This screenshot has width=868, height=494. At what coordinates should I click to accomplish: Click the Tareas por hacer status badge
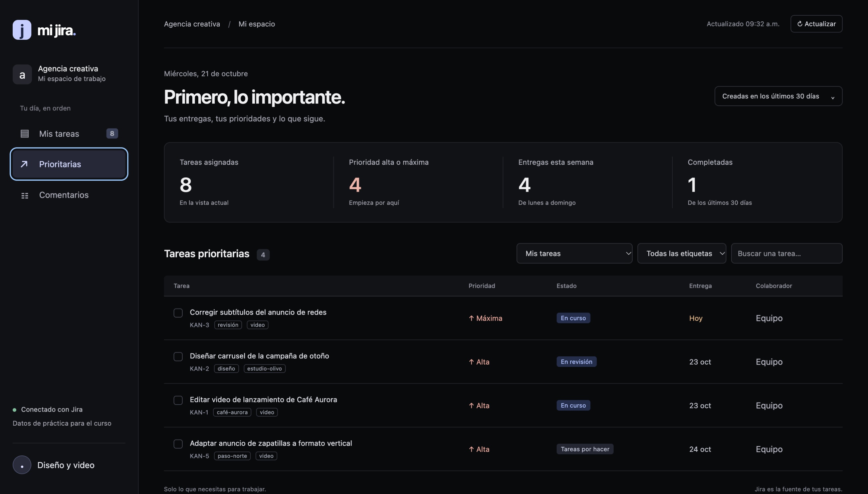pyautogui.click(x=585, y=450)
